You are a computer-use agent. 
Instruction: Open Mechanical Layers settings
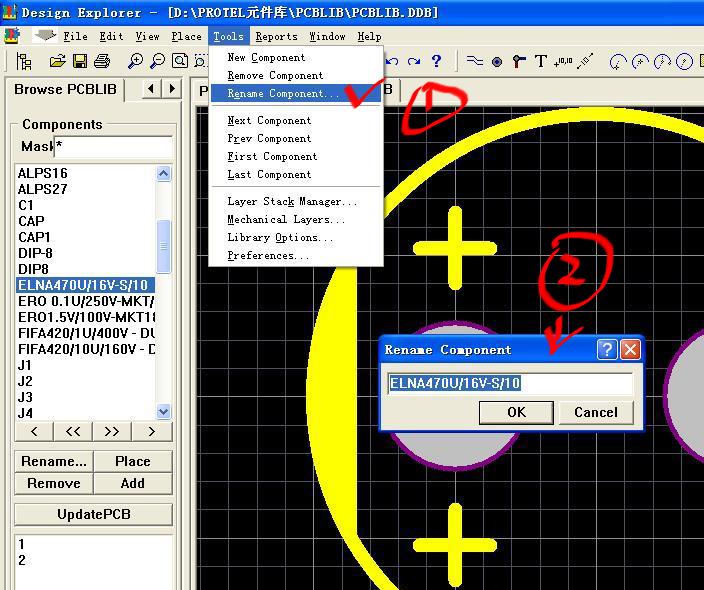pos(296,219)
